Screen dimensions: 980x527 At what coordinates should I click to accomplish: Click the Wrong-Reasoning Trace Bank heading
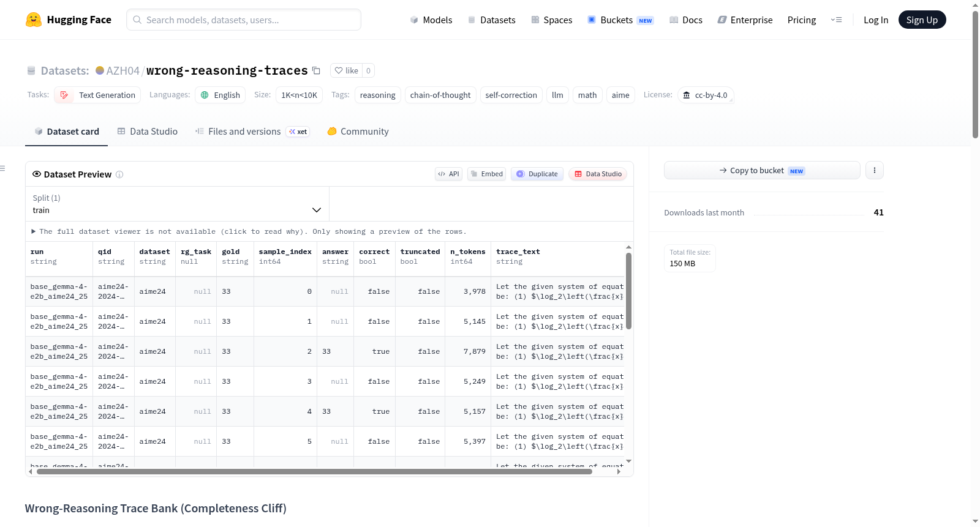[156, 509]
